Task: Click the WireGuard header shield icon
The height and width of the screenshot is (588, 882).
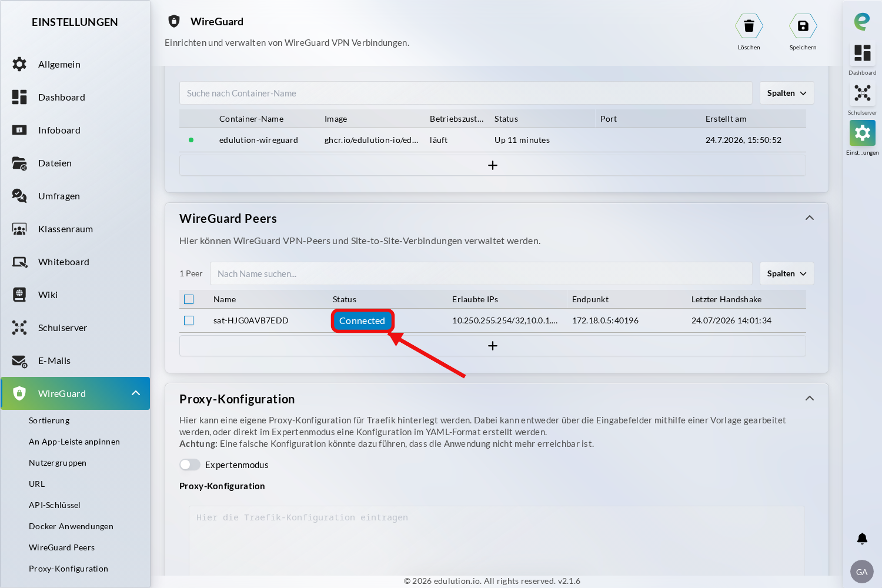Action: pos(174,21)
